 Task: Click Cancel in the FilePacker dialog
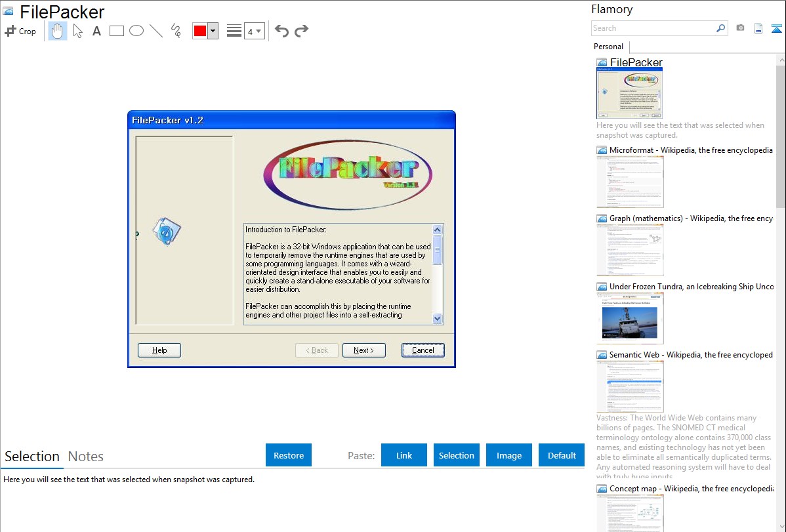[423, 350]
